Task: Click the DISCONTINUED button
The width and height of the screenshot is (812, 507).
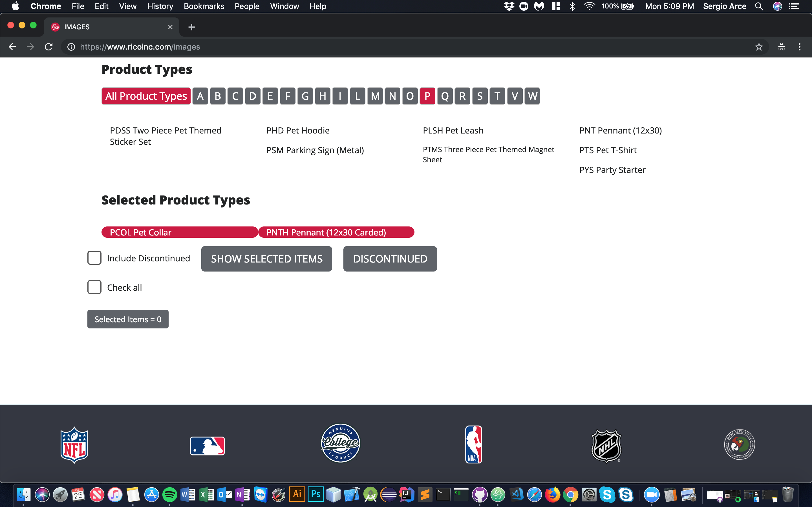Action: pyautogui.click(x=390, y=259)
